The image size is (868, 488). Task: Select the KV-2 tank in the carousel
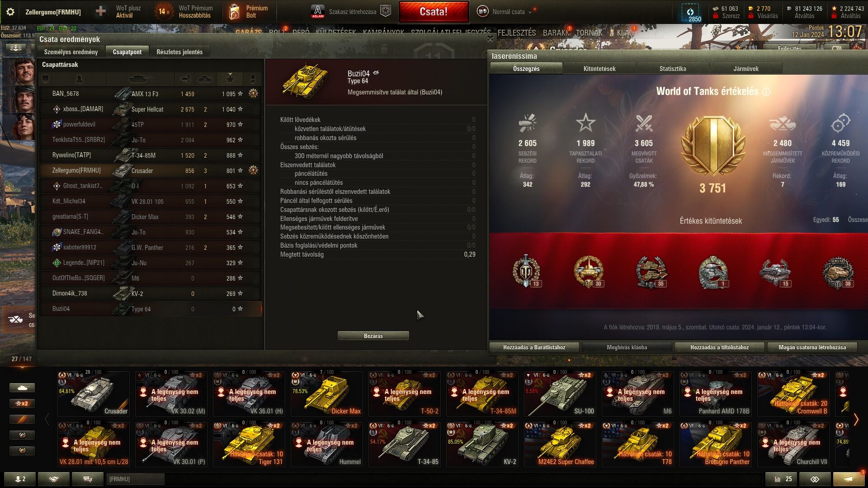[x=482, y=444]
